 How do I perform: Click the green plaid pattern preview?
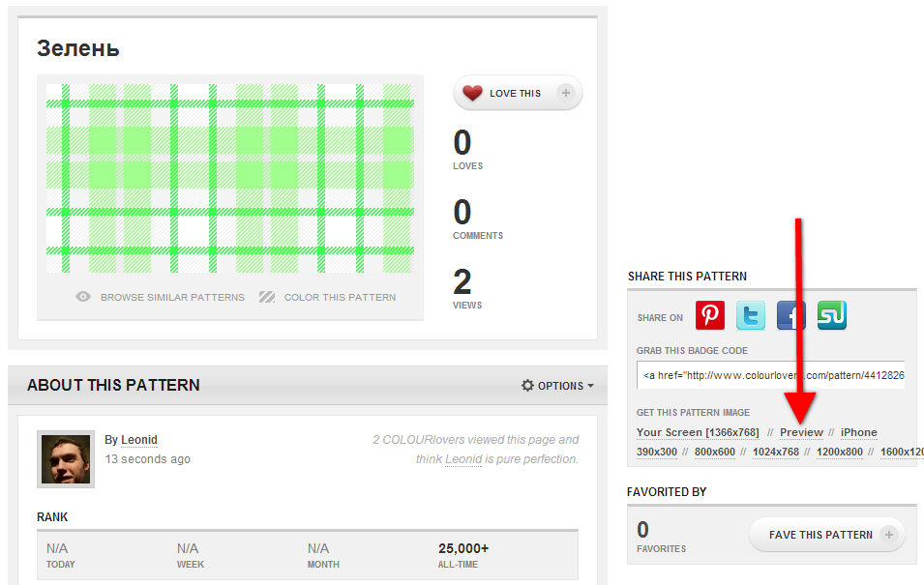230,179
